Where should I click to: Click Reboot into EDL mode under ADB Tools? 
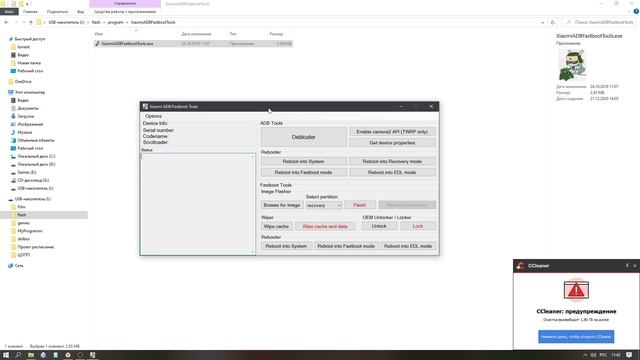click(x=392, y=173)
